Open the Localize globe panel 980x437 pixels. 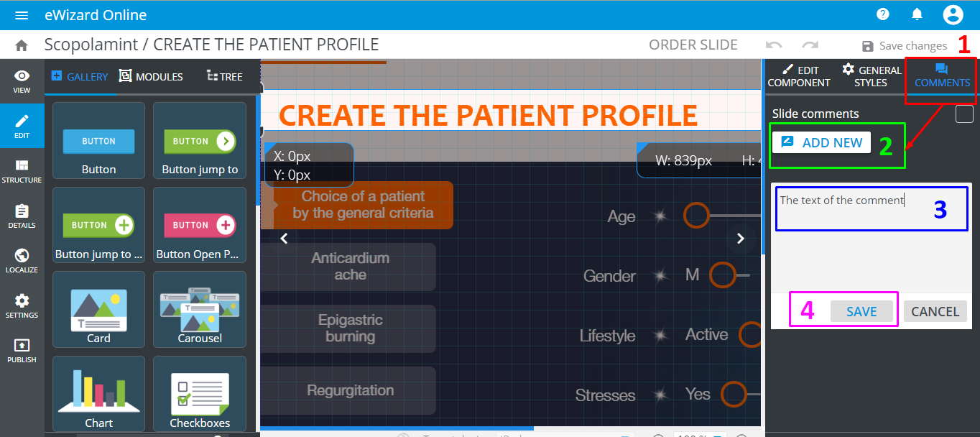point(22,260)
